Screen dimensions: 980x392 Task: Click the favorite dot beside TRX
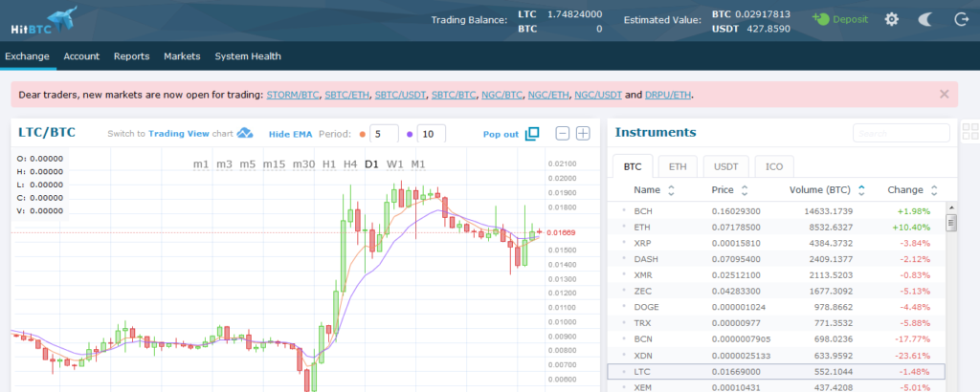624,323
